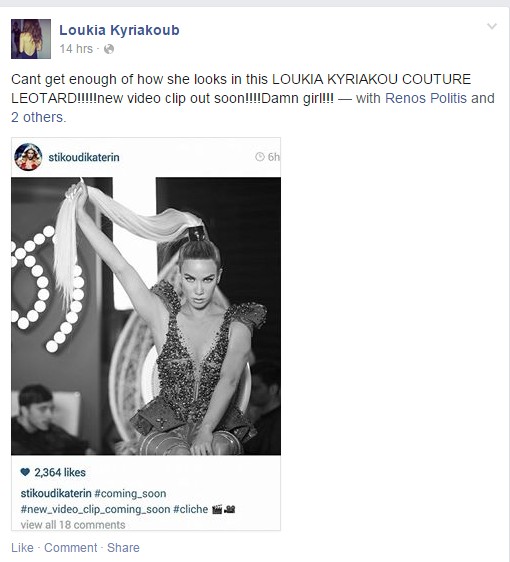The height and width of the screenshot is (562, 510).
Task: Share the Facebook post
Action: coord(123,548)
